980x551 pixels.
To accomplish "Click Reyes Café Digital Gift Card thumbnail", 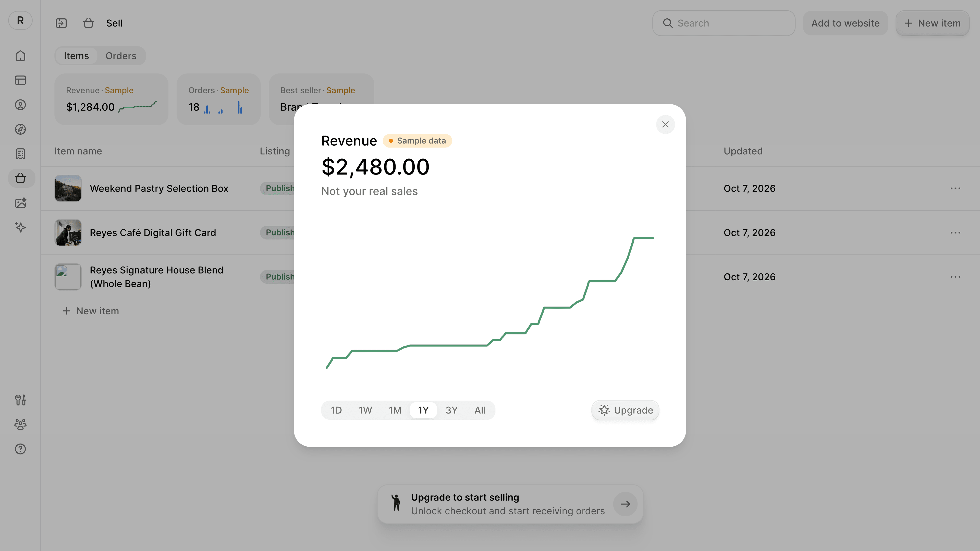I will point(68,233).
